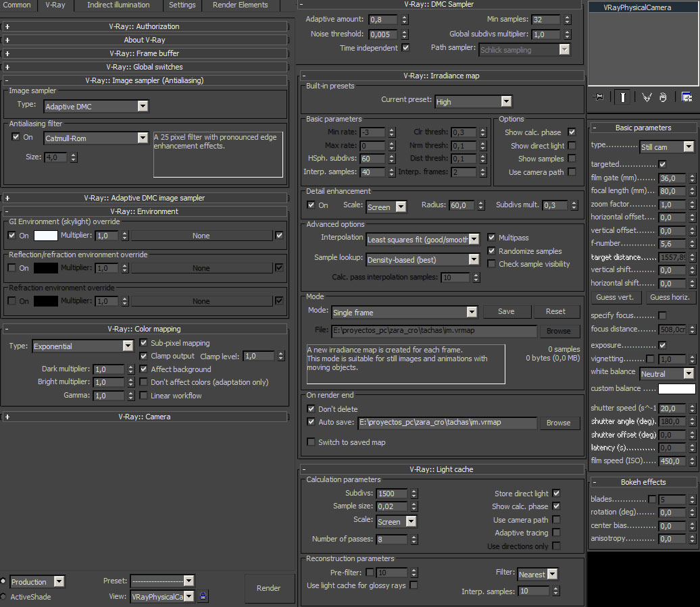The height and width of the screenshot is (607, 700).
Task: Switch to the V-Ray tab
Action: tap(55, 5)
